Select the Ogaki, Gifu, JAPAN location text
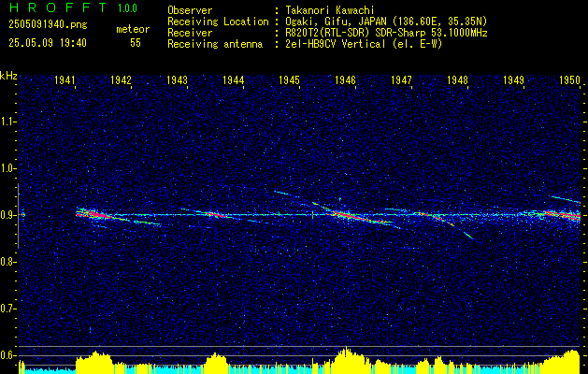 [x=386, y=22]
